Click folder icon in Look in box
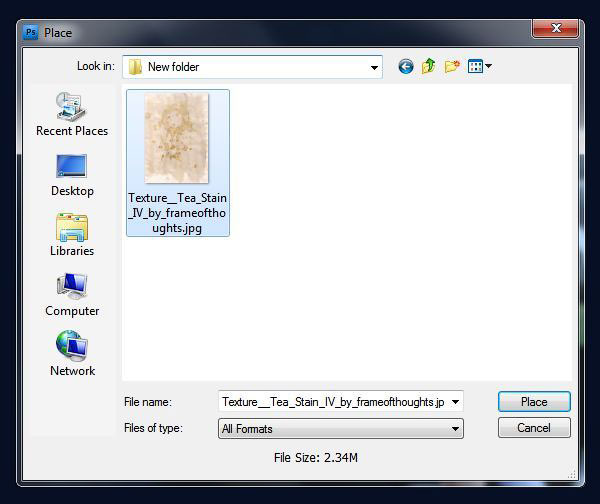 (x=135, y=67)
